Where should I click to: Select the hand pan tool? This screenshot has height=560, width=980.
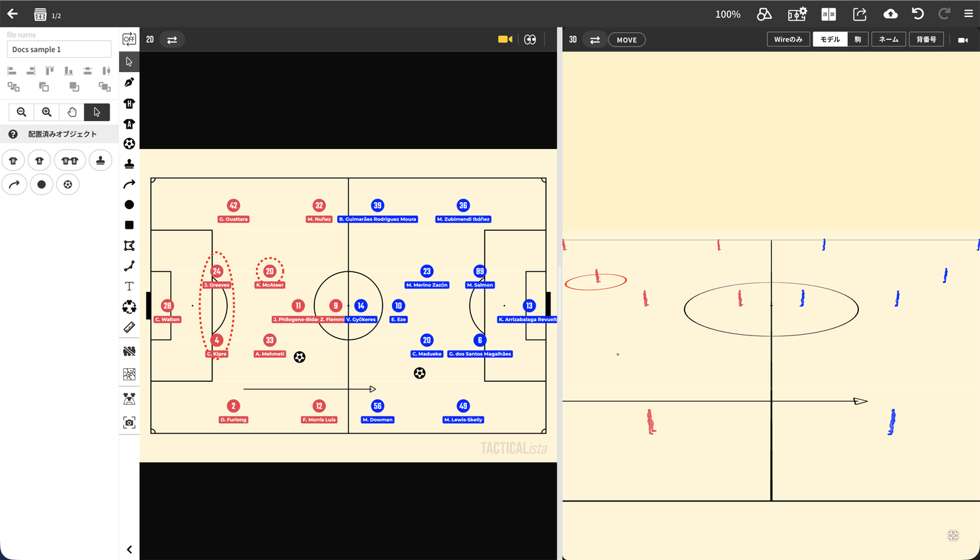(x=72, y=112)
